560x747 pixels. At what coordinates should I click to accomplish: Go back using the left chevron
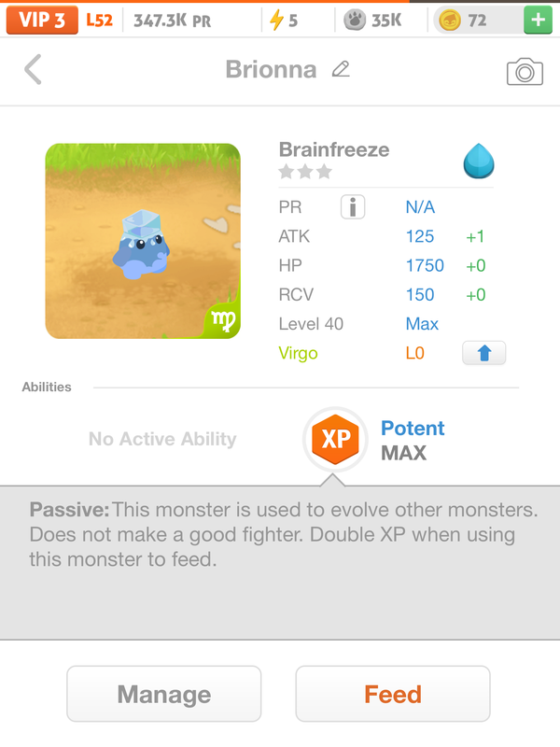click(x=33, y=70)
